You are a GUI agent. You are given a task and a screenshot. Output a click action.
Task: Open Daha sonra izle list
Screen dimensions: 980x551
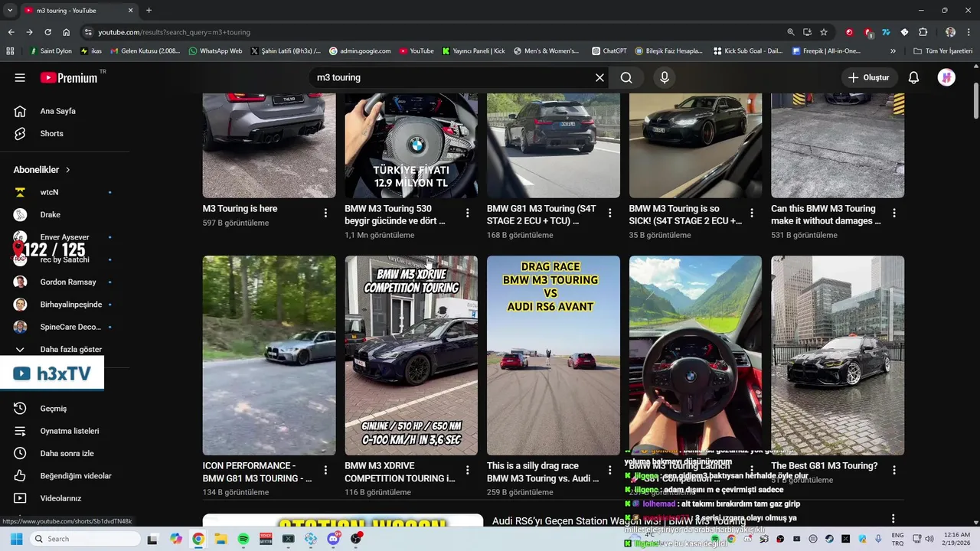(65, 453)
